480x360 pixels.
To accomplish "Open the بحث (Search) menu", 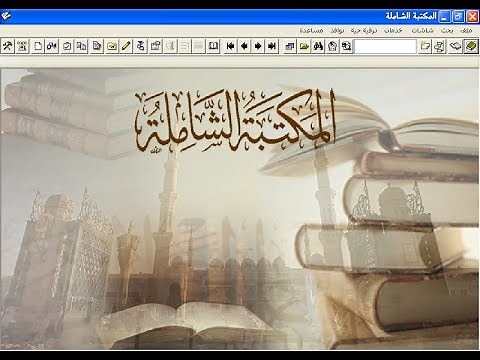I will point(447,31).
